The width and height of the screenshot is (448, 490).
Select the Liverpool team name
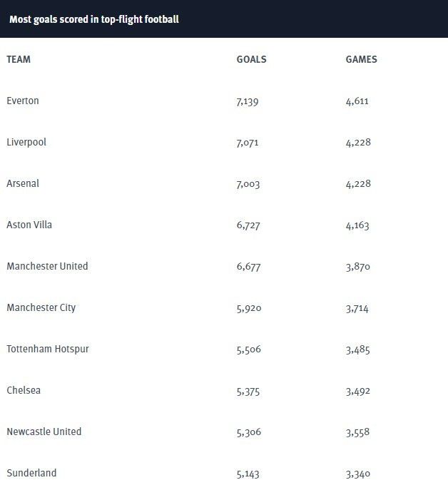(26, 142)
